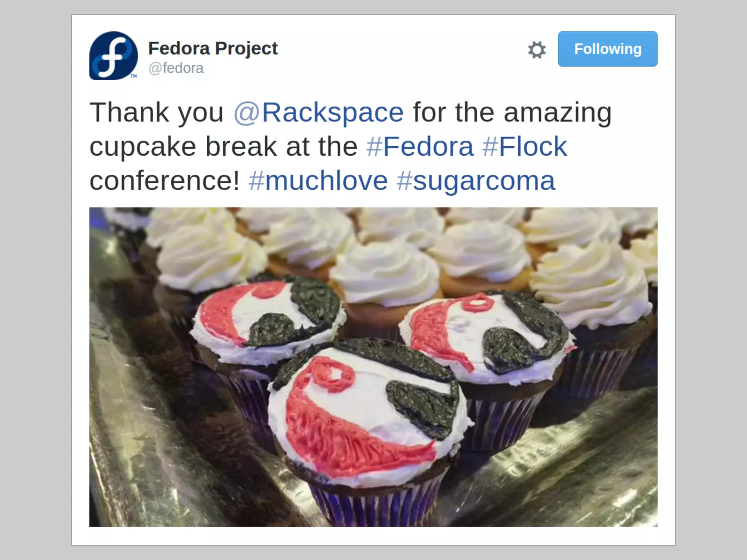Follow the #Flock hashtag link
The width and height of the screenshot is (747, 560).
click(525, 146)
